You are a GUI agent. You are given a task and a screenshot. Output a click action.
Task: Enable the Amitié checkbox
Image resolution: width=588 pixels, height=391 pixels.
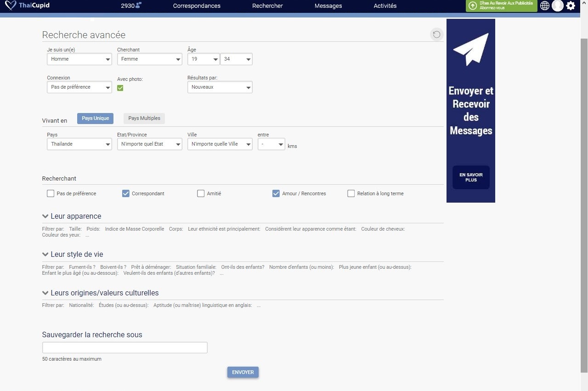click(x=201, y=193)
